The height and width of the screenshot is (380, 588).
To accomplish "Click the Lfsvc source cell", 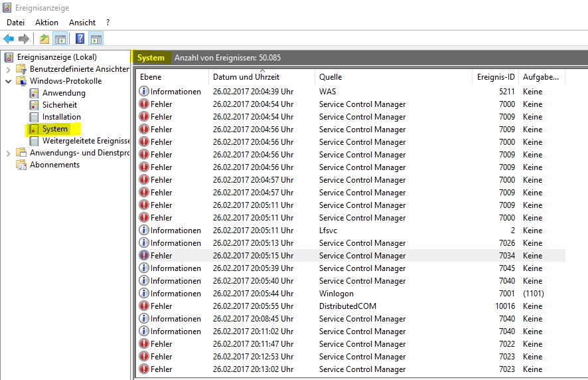I will pos(328,230).
